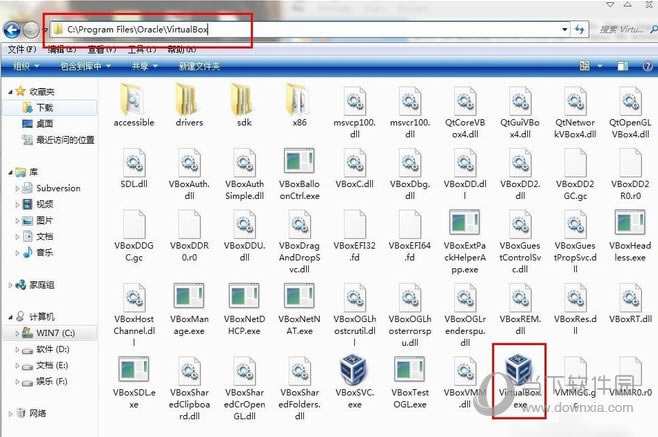
Task: Click the address bar path field
Action: pos(300,29)
